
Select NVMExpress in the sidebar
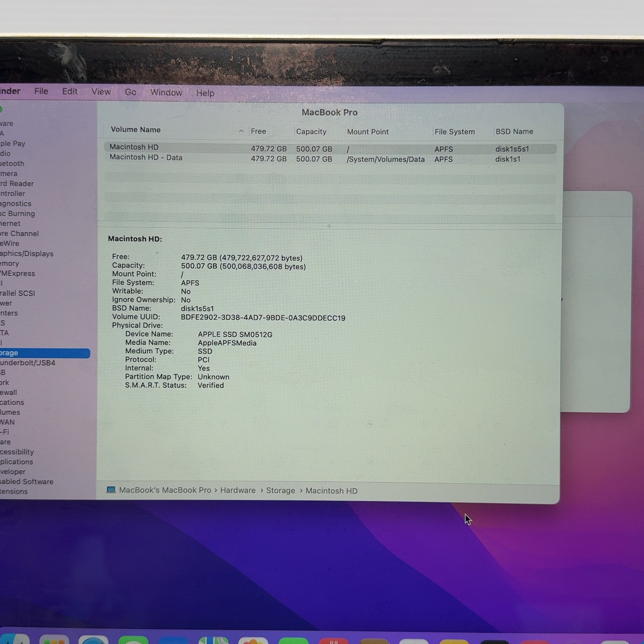[18, 274]
